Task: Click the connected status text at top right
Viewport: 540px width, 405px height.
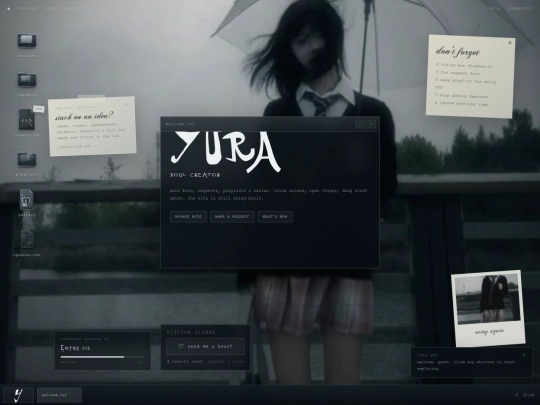Action: [x=520, y=9]
